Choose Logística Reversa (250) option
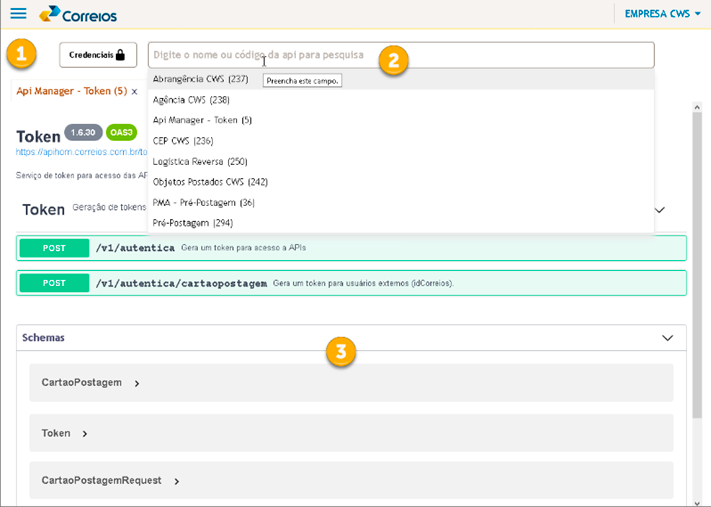 [x=401, y=161]
